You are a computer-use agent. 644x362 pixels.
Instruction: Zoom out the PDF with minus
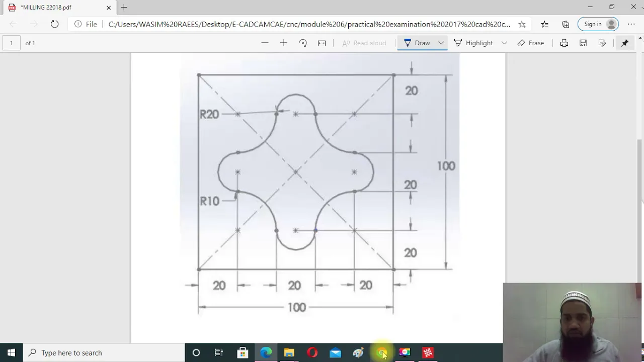coord(265,43)
